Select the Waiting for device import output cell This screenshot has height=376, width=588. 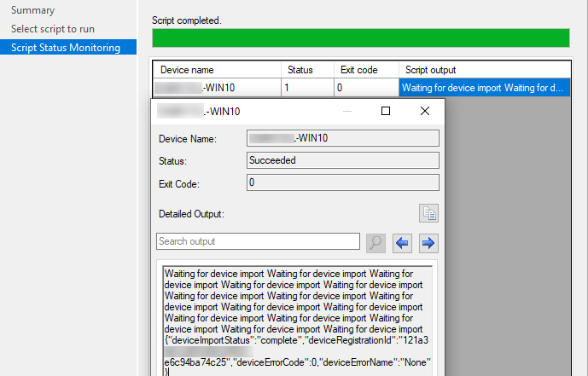[485, 88]
